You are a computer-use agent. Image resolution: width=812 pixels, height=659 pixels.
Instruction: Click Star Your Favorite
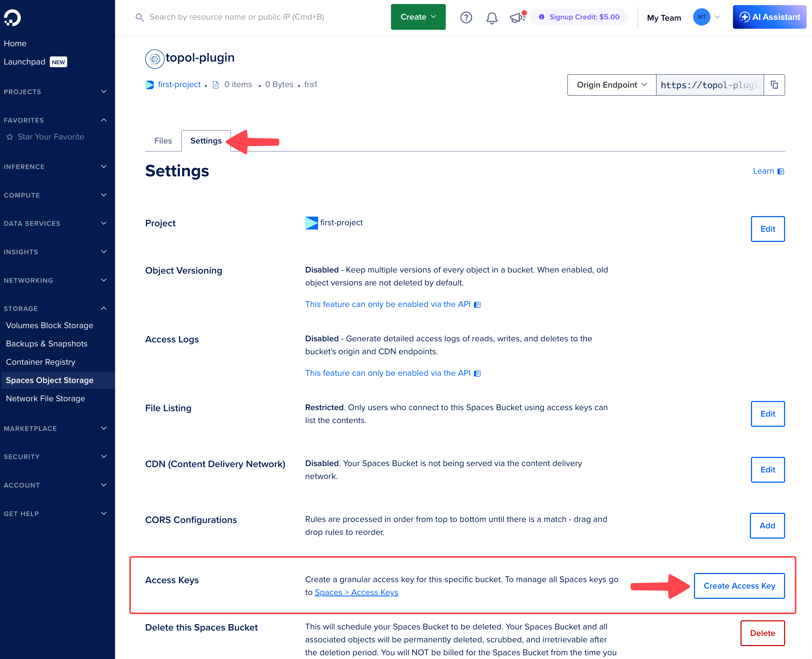tap(51, 137)
